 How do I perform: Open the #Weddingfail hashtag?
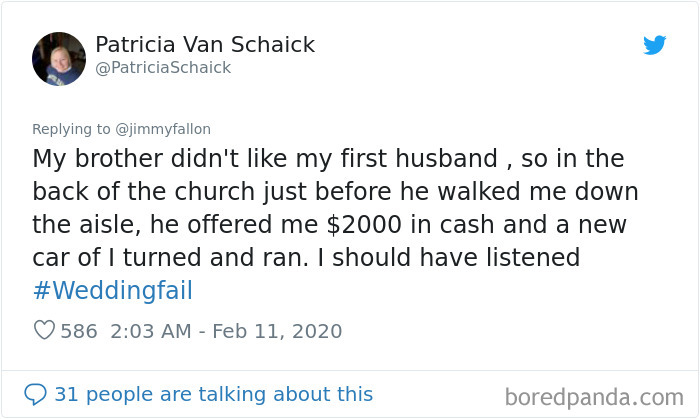click(112, 291)
